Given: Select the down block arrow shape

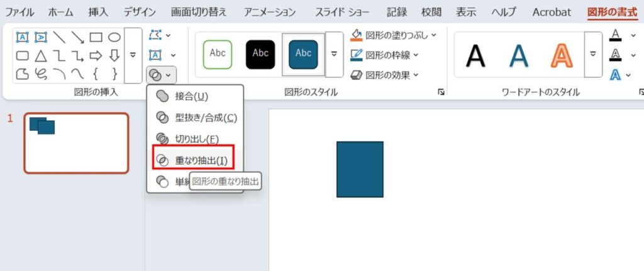Looking at the screenshot, I should coord(114,55).
